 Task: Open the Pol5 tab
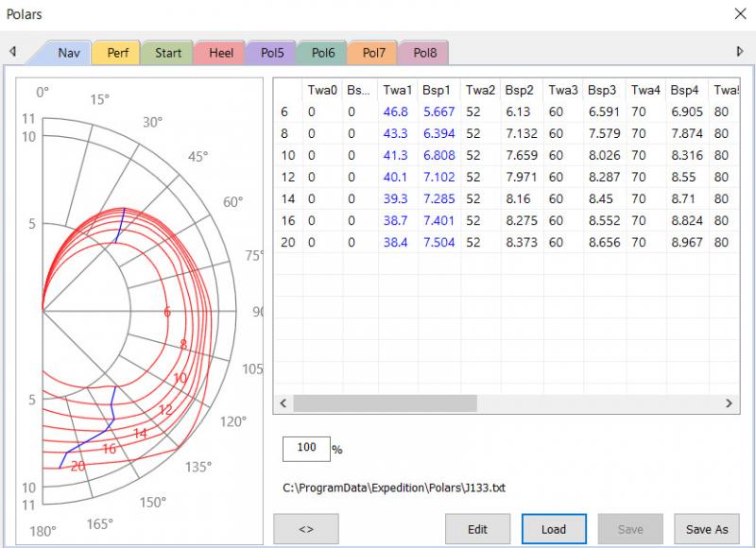pyautogui.click(x=272, y=53)
